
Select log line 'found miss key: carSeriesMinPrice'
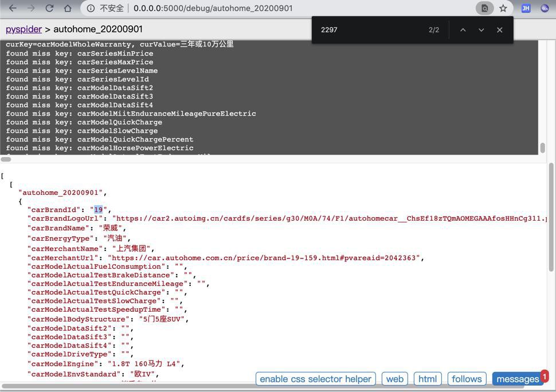tap(80, 53)
